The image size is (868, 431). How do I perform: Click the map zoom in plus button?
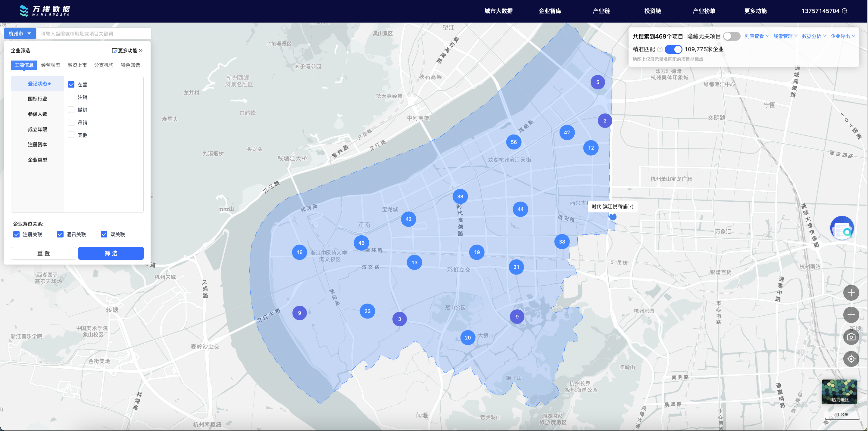point(851,293)
